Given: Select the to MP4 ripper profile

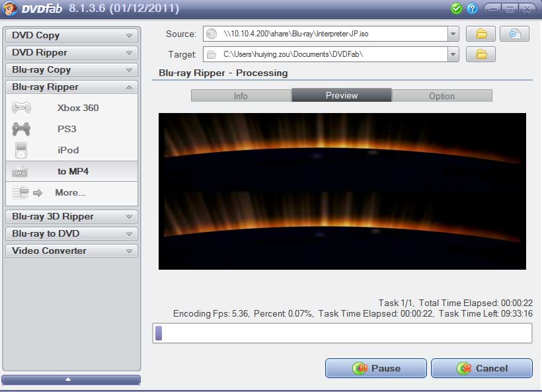Looking at the screenshot, I should point(71,171).
